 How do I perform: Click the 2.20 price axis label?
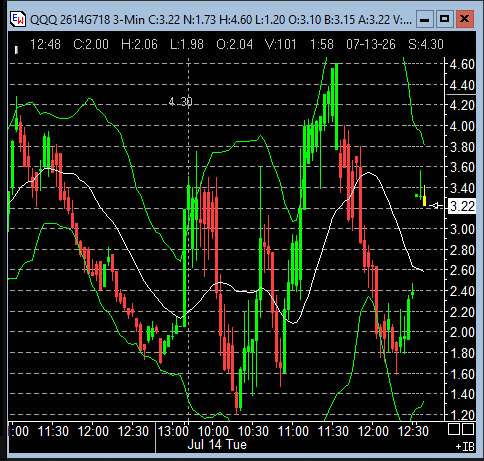pos(462,312)
